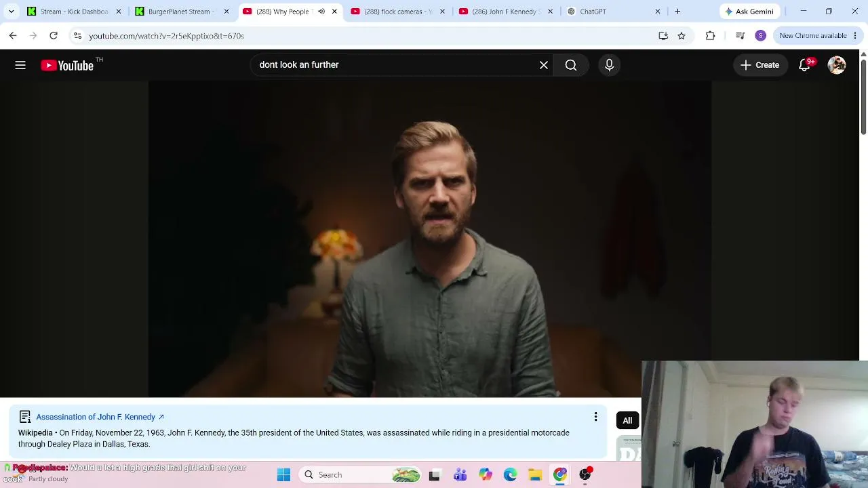The image size is (868, 488).
Task: Open File Explorer from the taskbar
Action: click(x=535, y=475)
